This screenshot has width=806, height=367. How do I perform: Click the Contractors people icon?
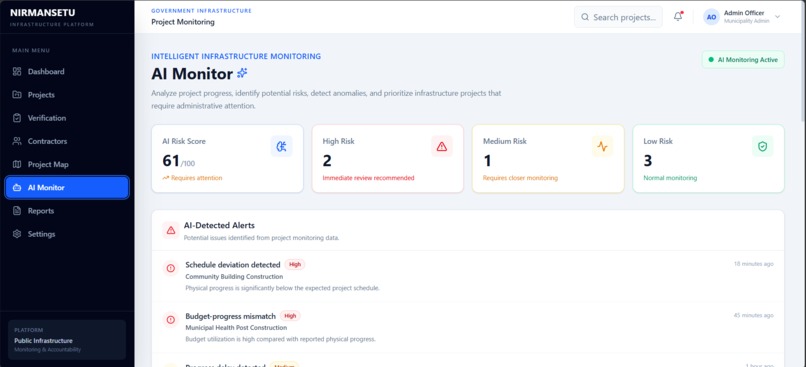coord(17,141)
